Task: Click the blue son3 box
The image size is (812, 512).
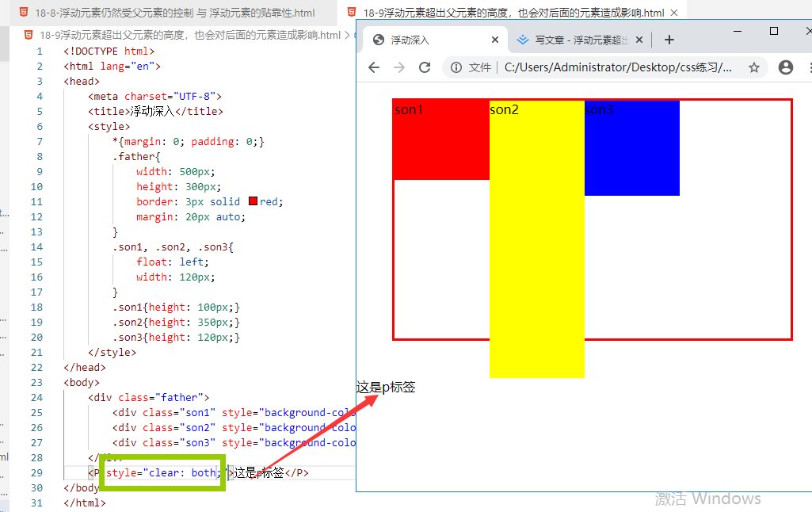Action: [632, 148]
